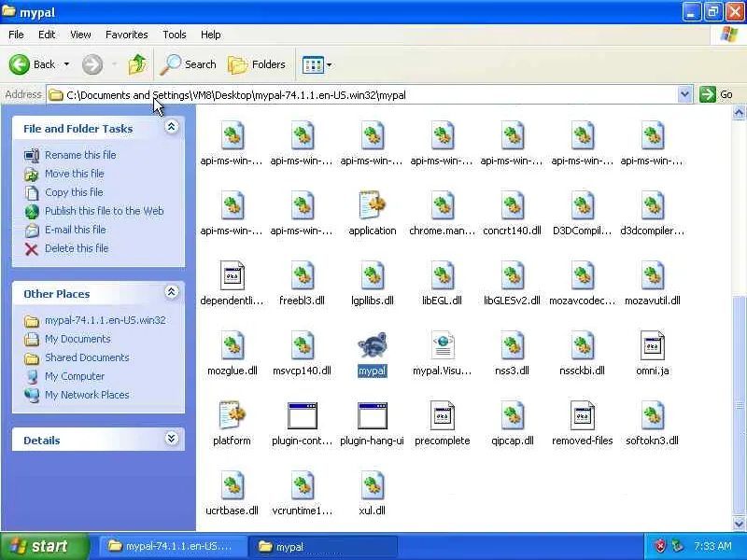Switch to mypal-74.1.1.en-US taskbar window
747x560 pixels.
(x=173, y=546)
